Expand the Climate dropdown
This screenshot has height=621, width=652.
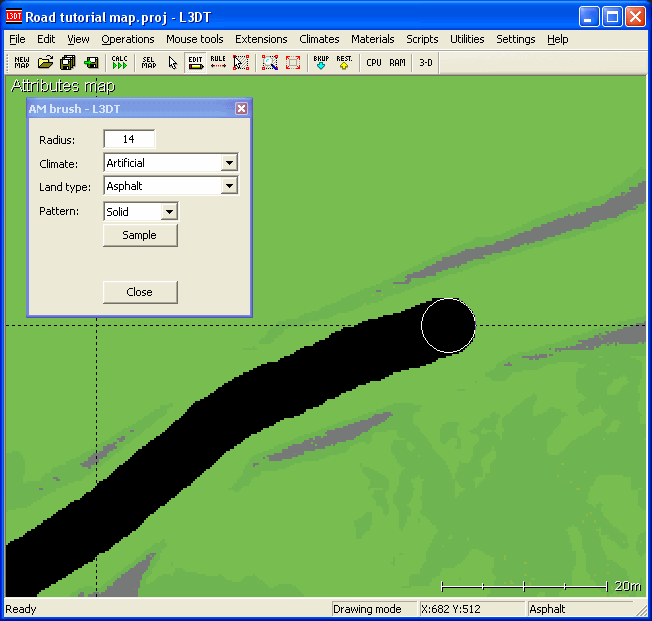(229, 163)
